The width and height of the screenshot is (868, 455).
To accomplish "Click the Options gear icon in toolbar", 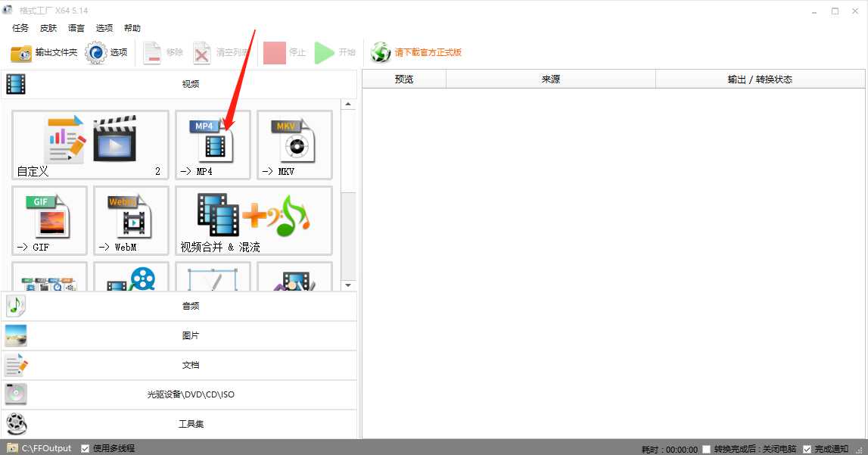I will point(107,53).
